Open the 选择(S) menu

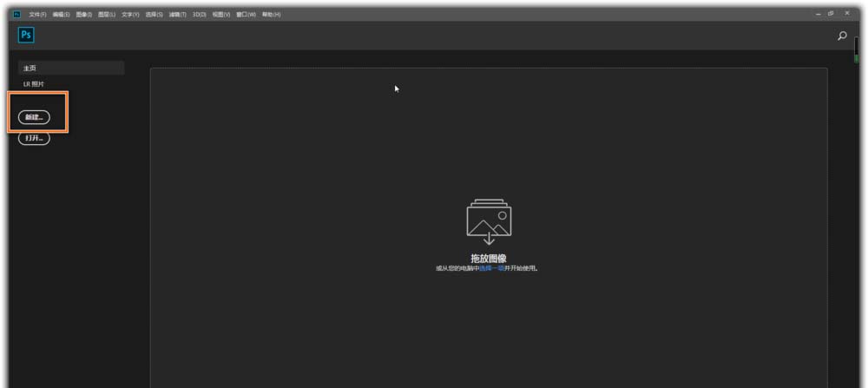coord(154,15)
